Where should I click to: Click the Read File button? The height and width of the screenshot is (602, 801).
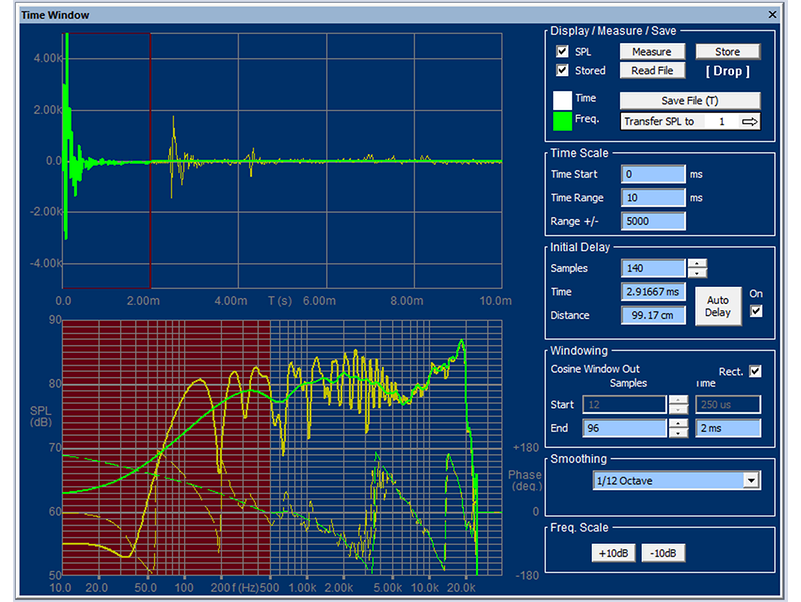point(651,71)
